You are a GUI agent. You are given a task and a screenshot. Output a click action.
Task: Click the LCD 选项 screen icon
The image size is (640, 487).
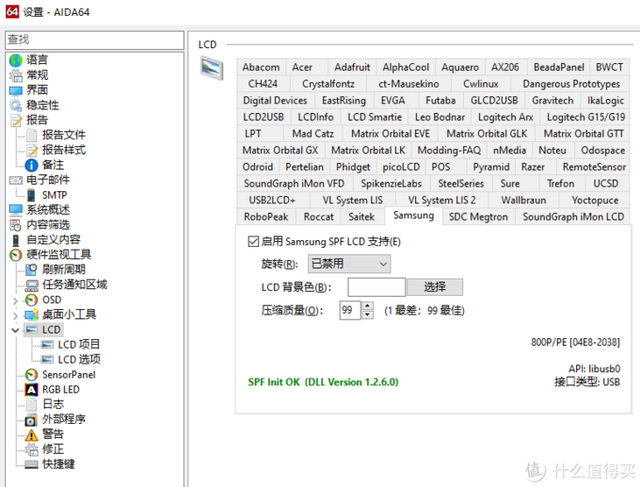[47, 360]
